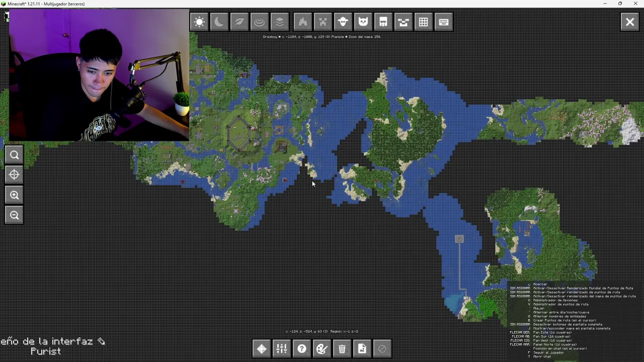Image resolution: width=644 pixels, height=362 pixels.
Task: Toggle pets display cat icon
Action: [x=363, y=22]
